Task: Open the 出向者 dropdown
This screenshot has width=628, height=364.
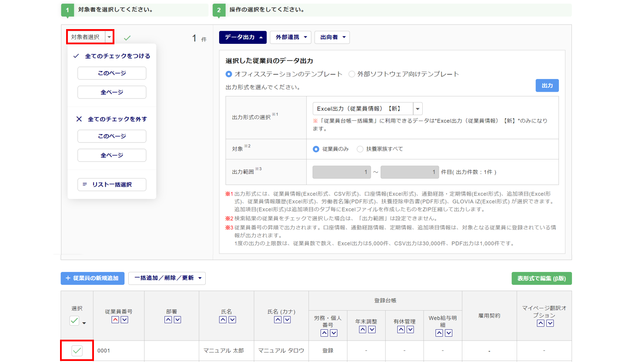Action: tap(332, 37)
